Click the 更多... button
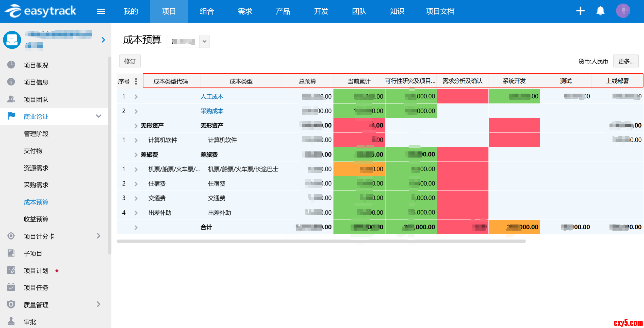This screenshot has height=328, width=644. point(625,61)
